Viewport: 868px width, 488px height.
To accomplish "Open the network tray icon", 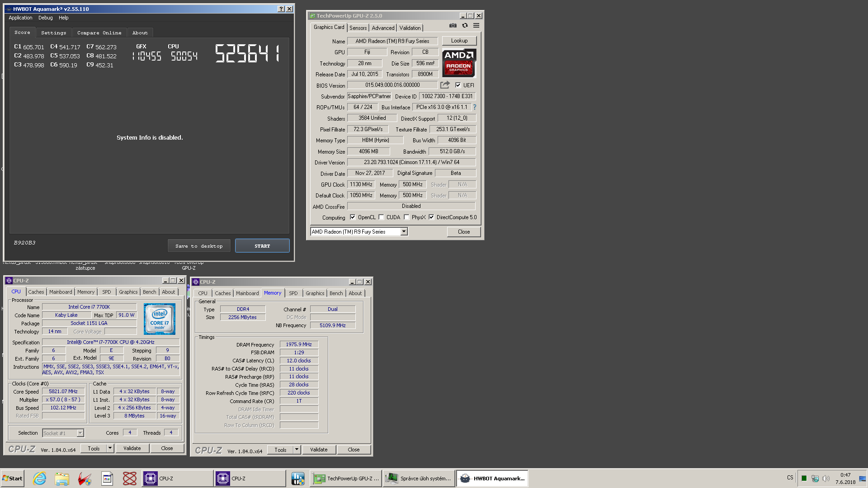I will coord(815,479).
